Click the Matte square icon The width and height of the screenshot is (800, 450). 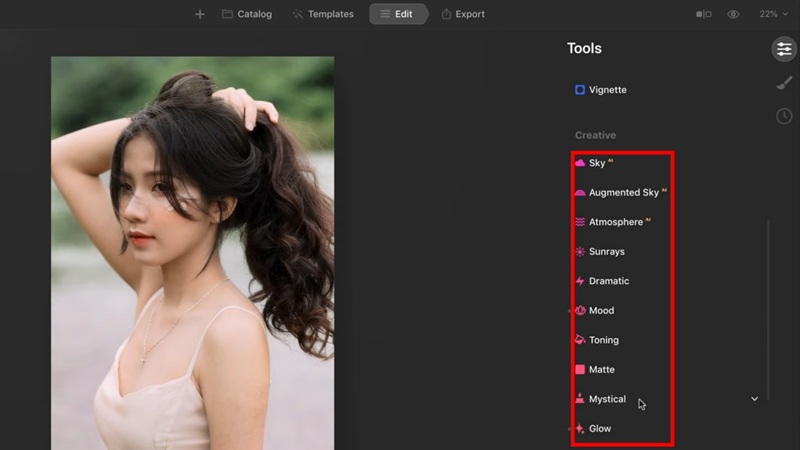point(580,370)
